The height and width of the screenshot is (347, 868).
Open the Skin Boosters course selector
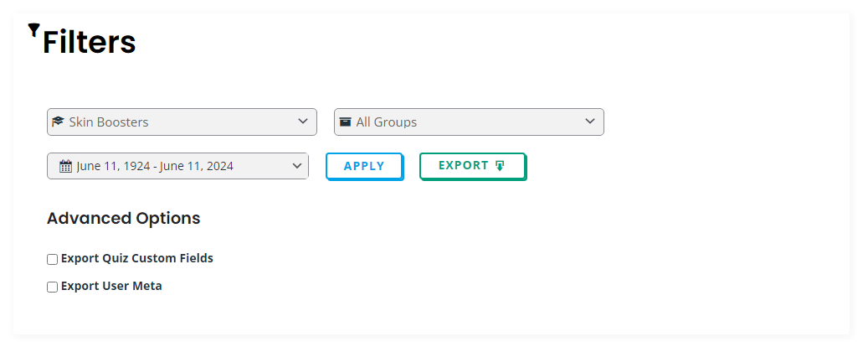[182, 122]
